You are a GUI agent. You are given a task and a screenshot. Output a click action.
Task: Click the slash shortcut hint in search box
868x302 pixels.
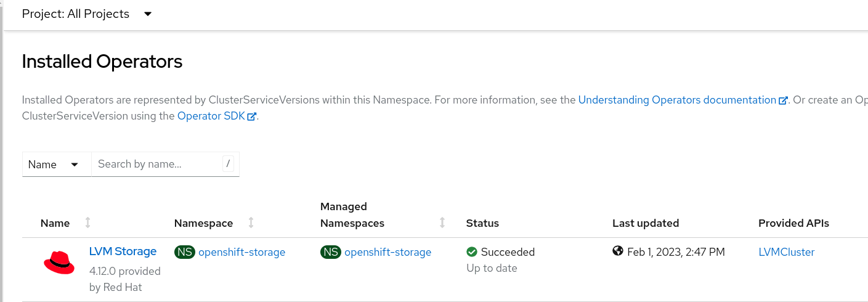tap(229, 164)
